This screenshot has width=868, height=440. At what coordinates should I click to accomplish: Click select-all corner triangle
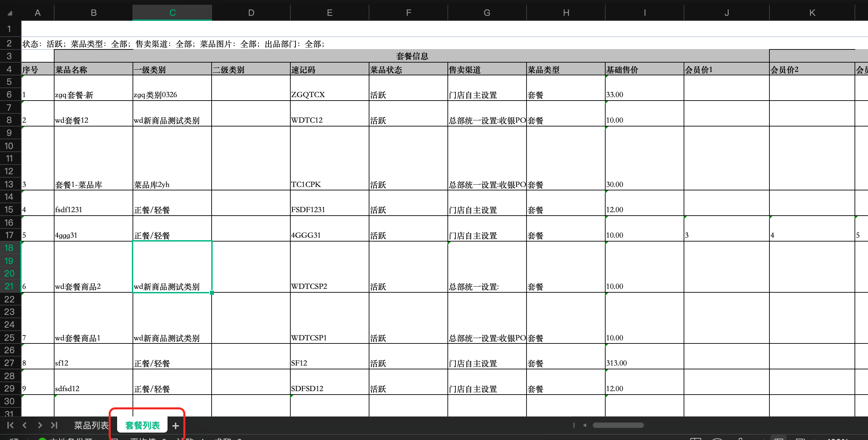[x=10, y=13]
